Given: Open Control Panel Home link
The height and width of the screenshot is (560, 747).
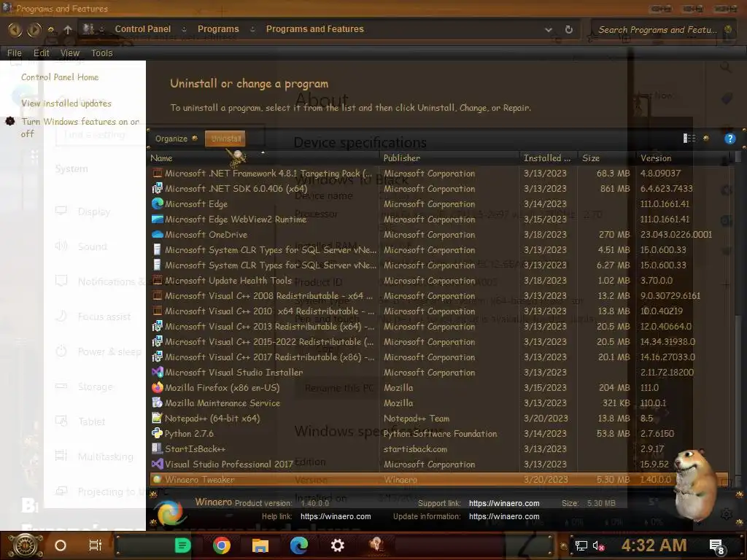Looking at the screenshot, I should [60, 77].
